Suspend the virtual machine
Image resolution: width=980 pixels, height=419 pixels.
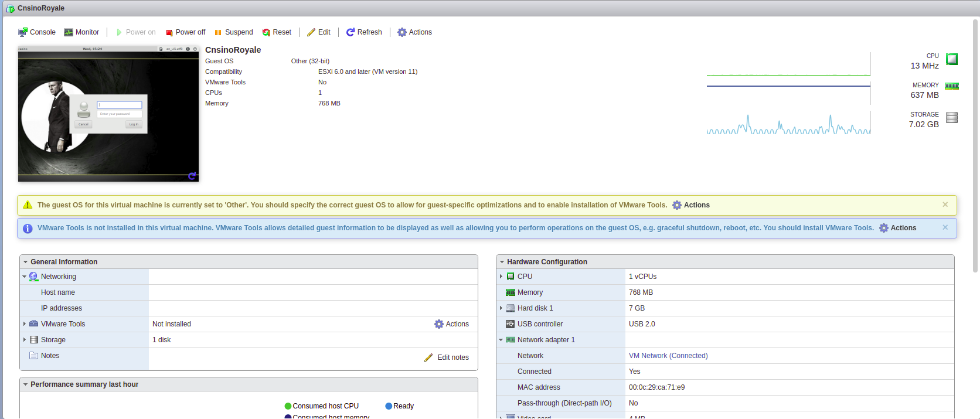click(234, 32)
